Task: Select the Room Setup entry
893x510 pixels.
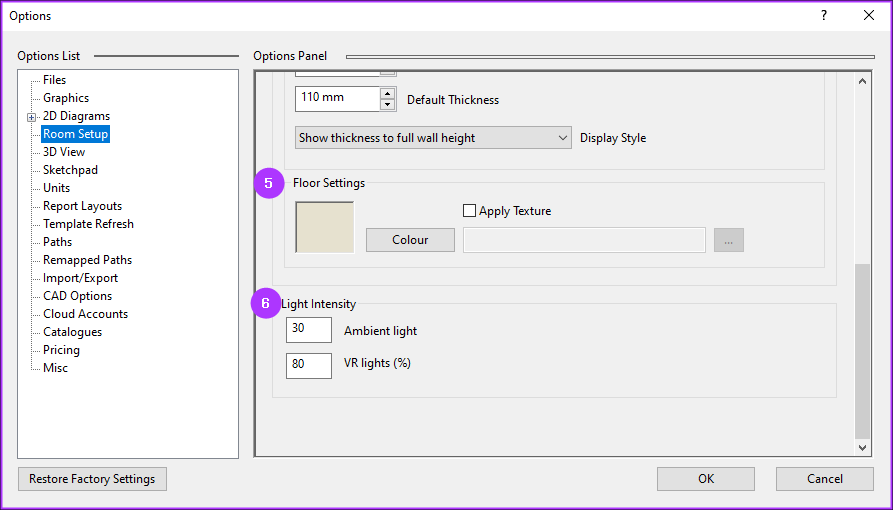Action: (75, 134)
